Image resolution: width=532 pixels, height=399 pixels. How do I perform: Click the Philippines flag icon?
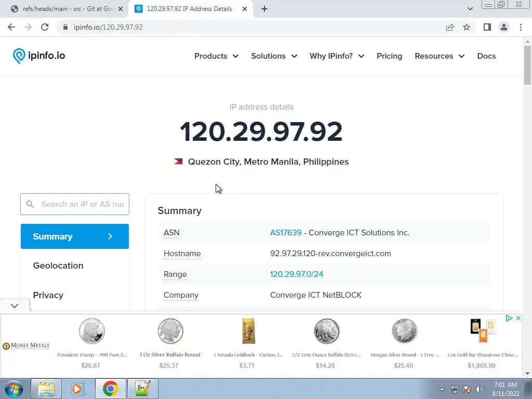(178, 162)
